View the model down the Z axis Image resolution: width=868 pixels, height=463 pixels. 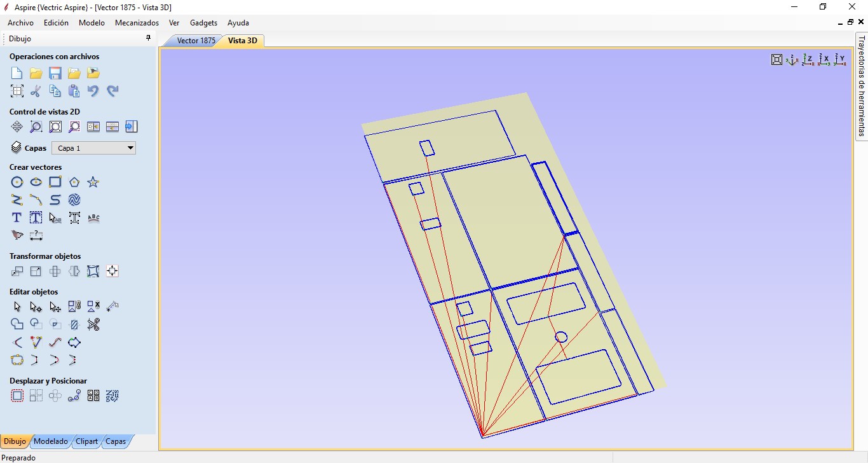point(808,60)
